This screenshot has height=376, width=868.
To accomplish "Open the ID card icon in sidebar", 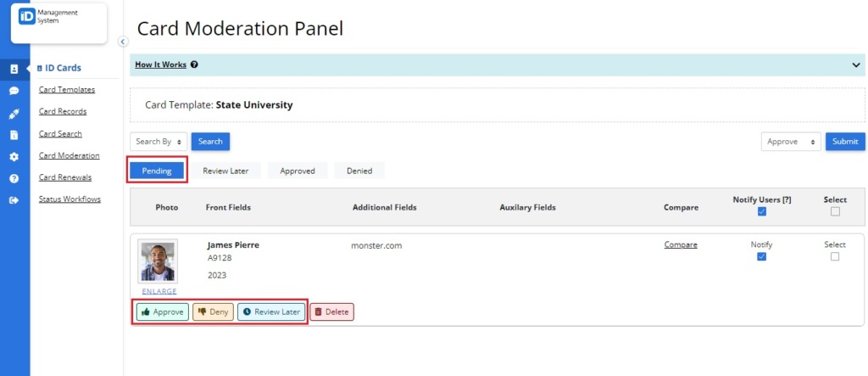I will pyautogui.click(x=14, y=70).
